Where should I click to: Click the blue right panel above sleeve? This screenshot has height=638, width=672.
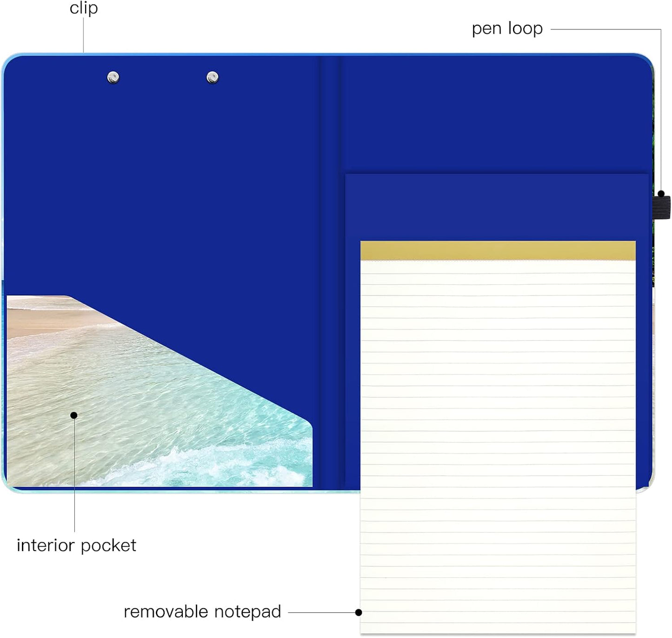tap(495, 114)
